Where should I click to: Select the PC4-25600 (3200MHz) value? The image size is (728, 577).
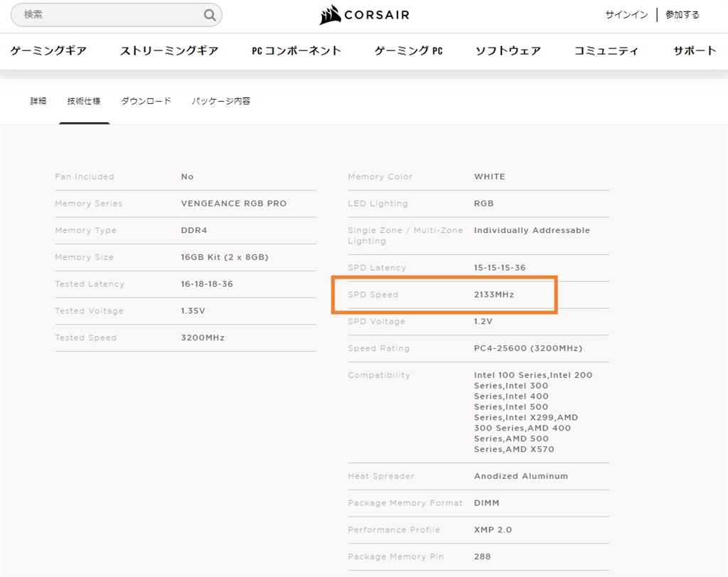pyautogui.click(x=528, y=348)
